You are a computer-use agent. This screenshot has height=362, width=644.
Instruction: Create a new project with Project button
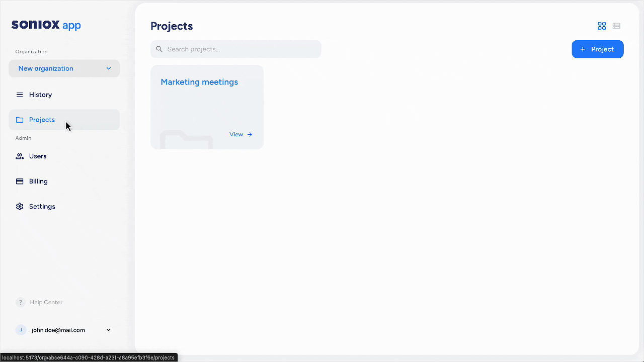point(597,49)
